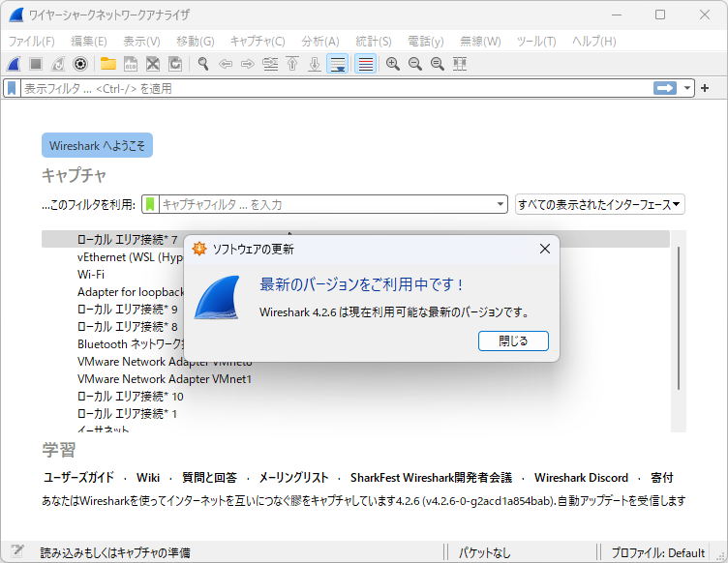Open the 無線(W) menu

pyautogui.click(x=480, y=42)
